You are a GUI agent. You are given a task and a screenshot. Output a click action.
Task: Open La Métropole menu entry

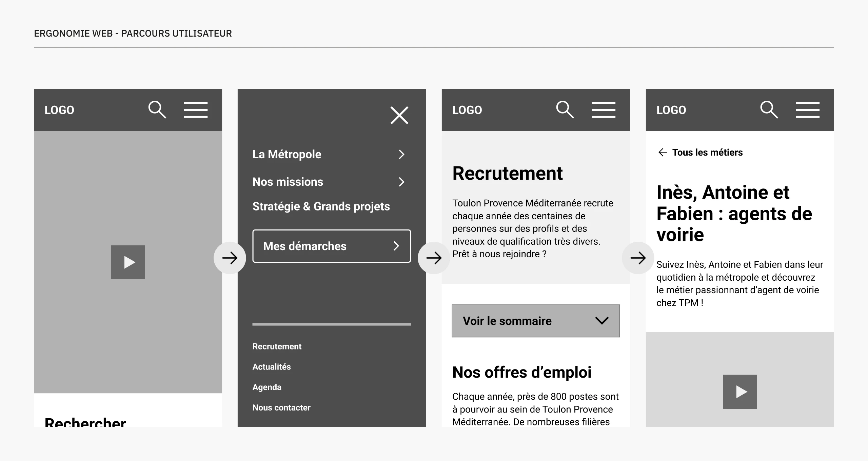click(287, 155)
